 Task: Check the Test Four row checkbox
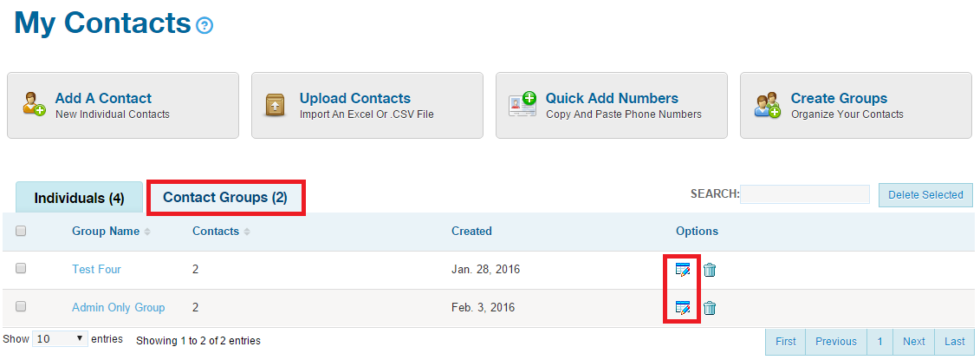(x=21, y=268)
